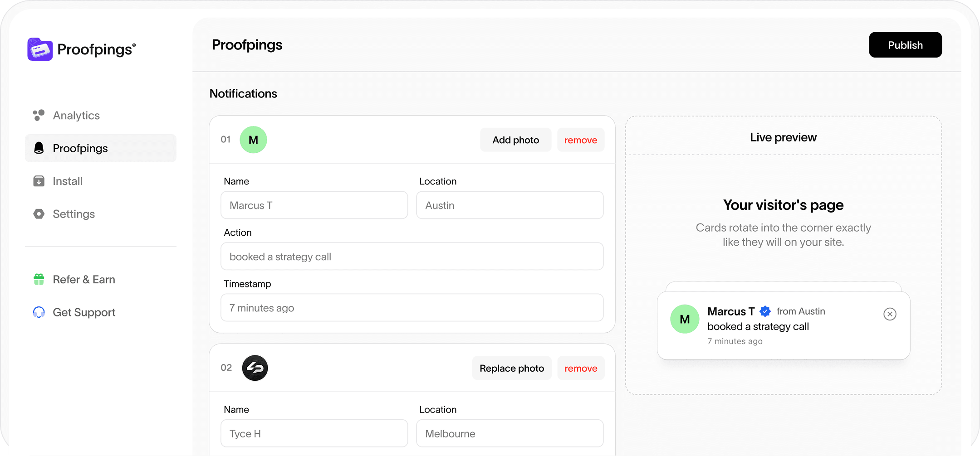Click the M avatar in live preview card
Viewport: 980px width, 456px height.
(x=685, y=319)
